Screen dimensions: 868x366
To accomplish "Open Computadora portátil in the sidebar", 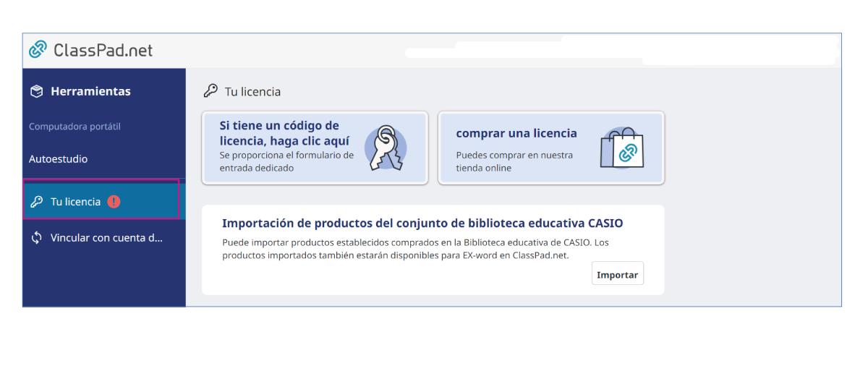I will [x=75, y=127].
